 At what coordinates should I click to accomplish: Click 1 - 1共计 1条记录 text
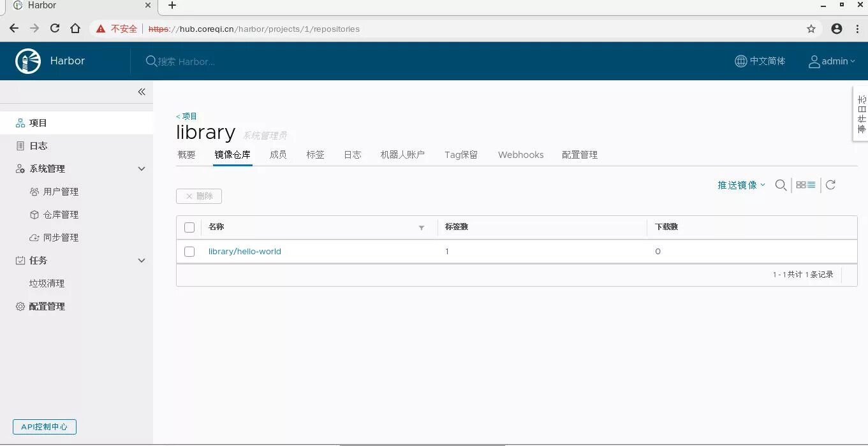[x=803, y=275]
